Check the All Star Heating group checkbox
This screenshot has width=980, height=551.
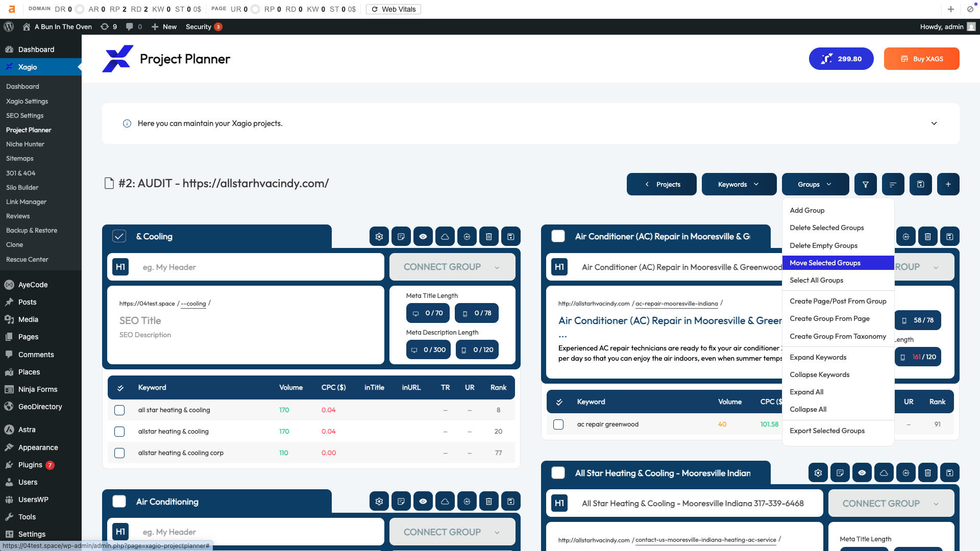click(558, 473)
